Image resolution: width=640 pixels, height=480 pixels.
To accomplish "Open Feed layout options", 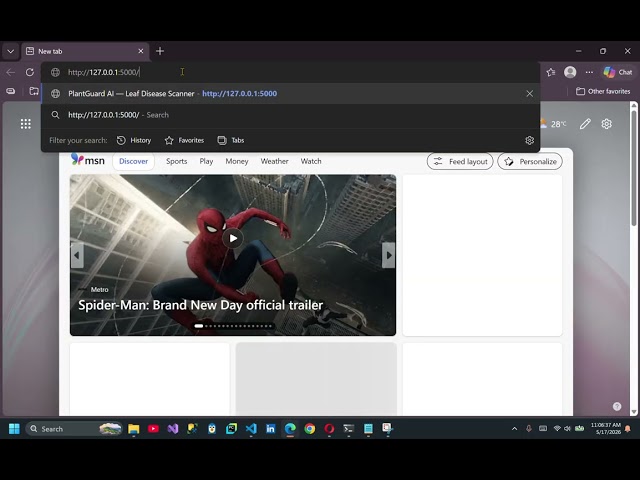I will point(460,161).
